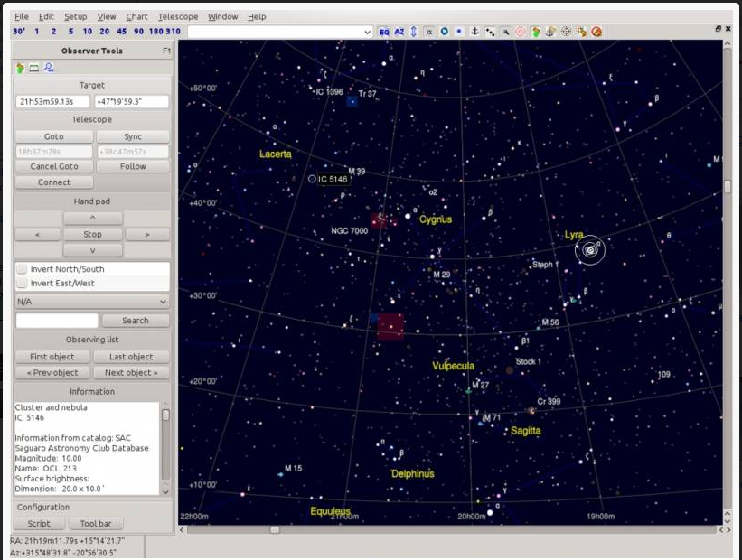Click hand pad right arrow button
Image resolution: width=742 pixels, height=560 pixels.
point(147,234)
